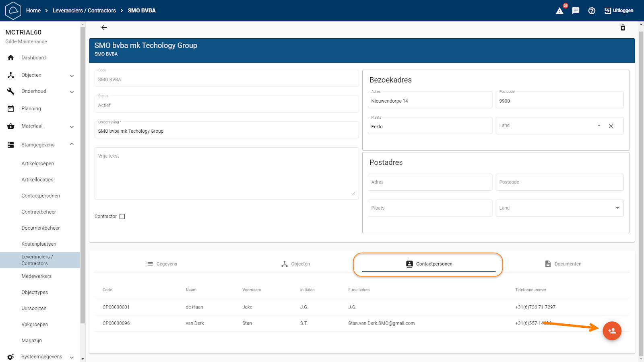The height and width of the screenshot is (362, 644).
Task: Open the warning notifications icon
Action: click(559, 11)
